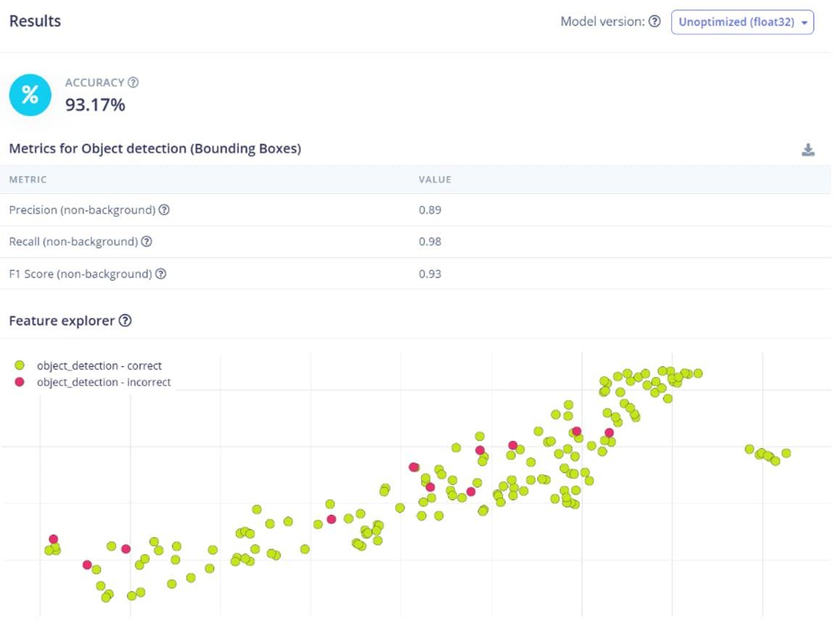Screen dimensions: 840x633
Task: Select the rightmost green point in the plot
Action: click(786, 453)
